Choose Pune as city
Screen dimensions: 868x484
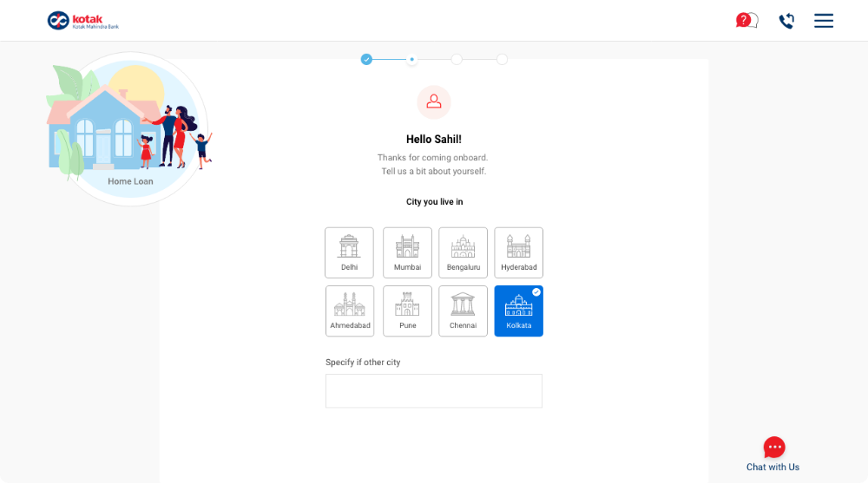(x=407, y=311)
